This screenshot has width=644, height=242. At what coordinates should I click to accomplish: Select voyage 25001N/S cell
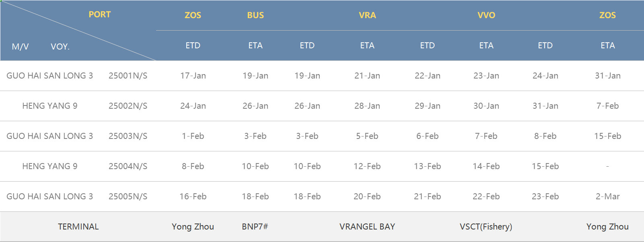pyautogui.click(x=128, y=76)
